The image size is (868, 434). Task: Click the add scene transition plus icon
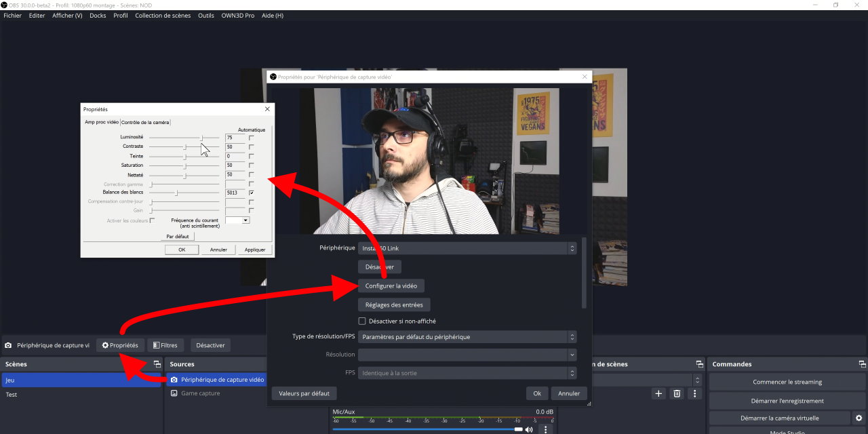(x=658, y=393)
